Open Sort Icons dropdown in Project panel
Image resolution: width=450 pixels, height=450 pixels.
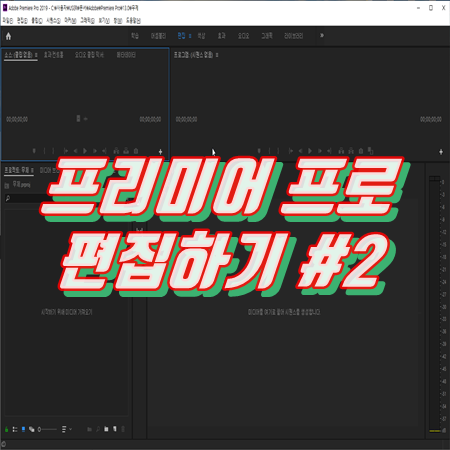67,429
